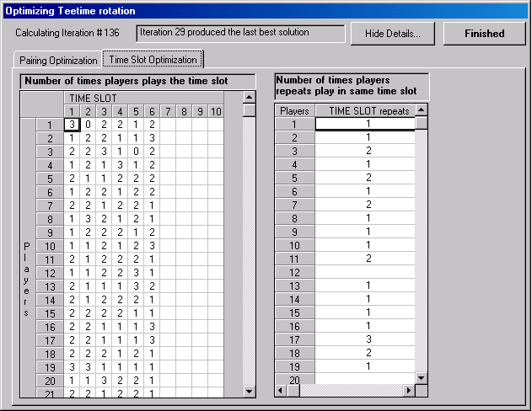532x411 pixels.
Task: Select the TIME SLOT column 5 header
Action: tap(136, 111)
